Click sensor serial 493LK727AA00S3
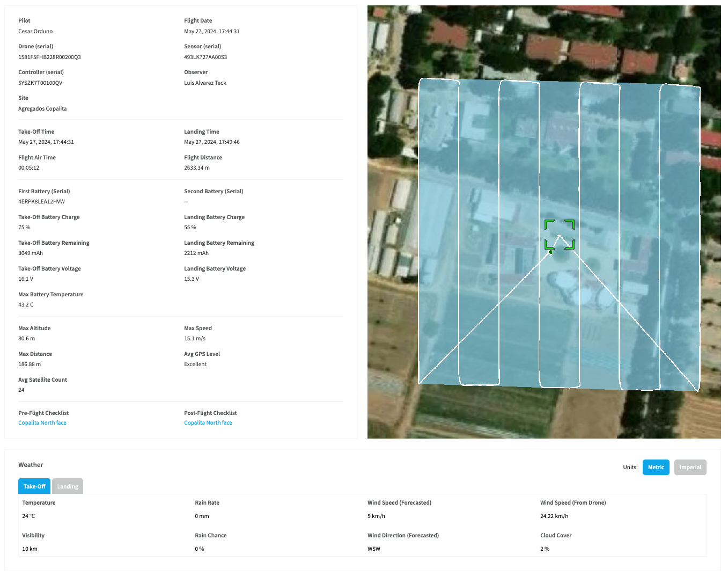The width and height of the screenshot is (728, 576). (205, 57)
